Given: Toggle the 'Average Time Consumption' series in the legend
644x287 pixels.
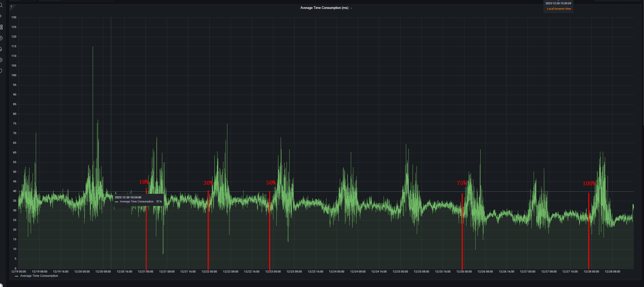Looking at the screenshot, I should pyautogui.click(x=39, y=276).
